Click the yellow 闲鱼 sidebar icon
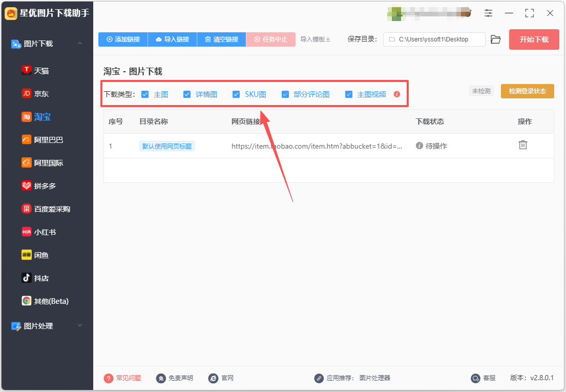566x392 pixels. click(26, 255)
